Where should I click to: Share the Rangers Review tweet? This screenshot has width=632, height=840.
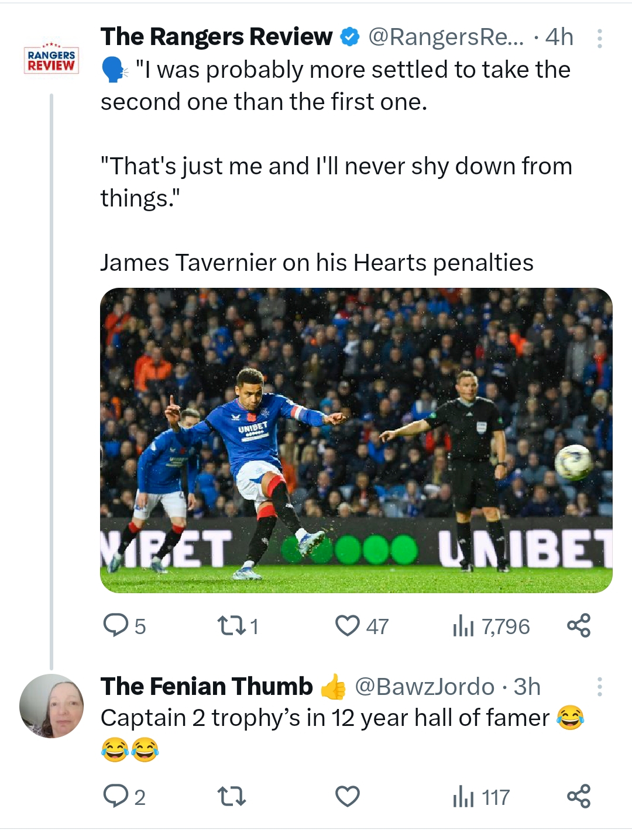point(579,625)
